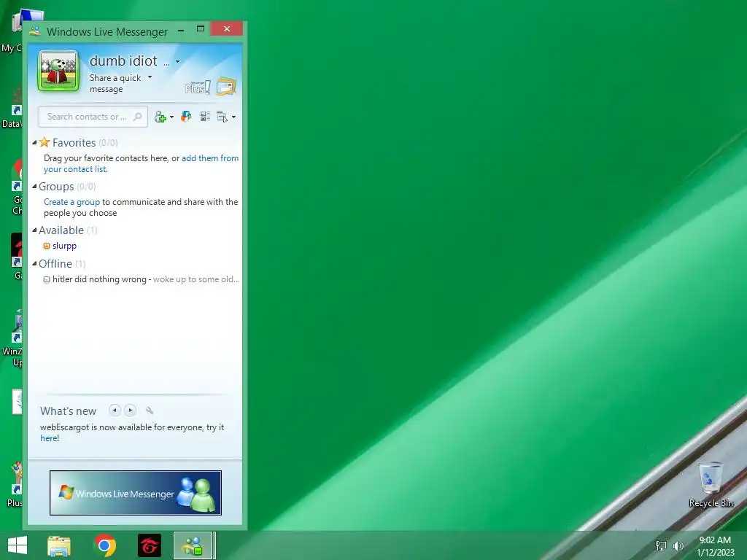Screen dimensions: 747x560
Task: Open File Explorer from the taskbar
Action: [59, 545]
